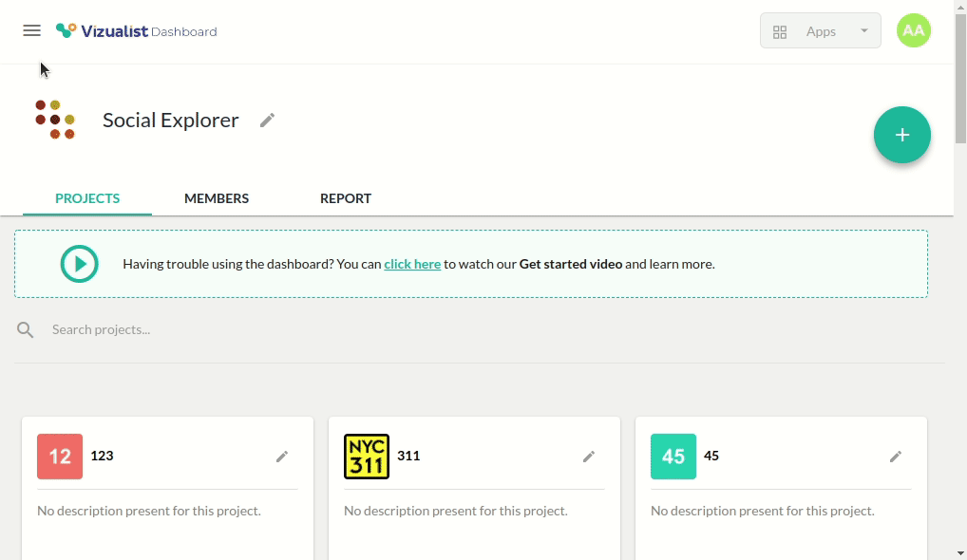
Task: Click the search magnifier icon
Action: click(x=26, y=330)
